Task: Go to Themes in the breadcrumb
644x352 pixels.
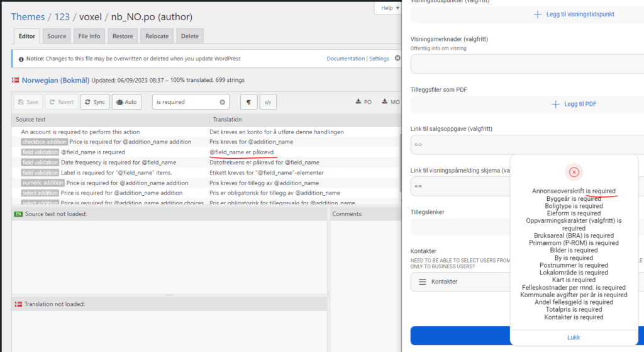Action: point(28,17)
